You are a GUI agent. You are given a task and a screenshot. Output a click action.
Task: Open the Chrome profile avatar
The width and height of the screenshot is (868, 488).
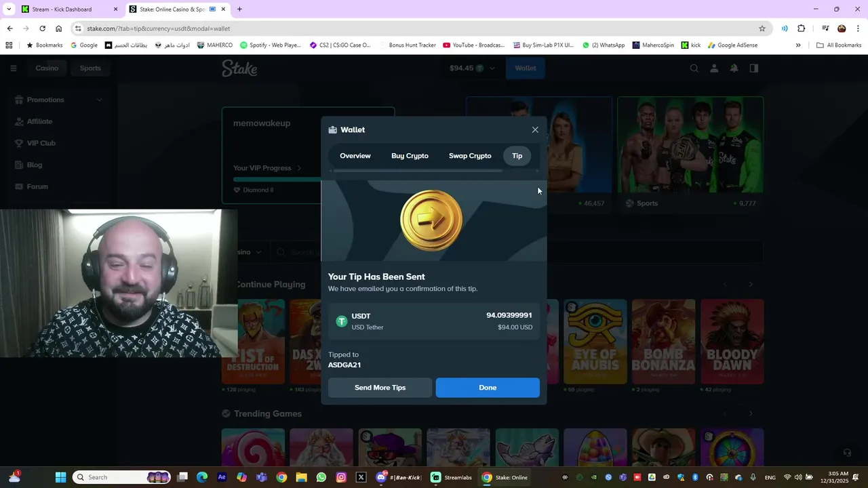[x=842, y=28]
